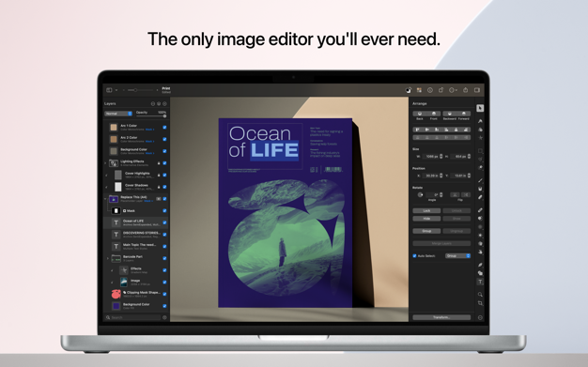Select the Rectangular Selection tool
Viewport: 588px width, 367px height.
[x=480, y=151]
